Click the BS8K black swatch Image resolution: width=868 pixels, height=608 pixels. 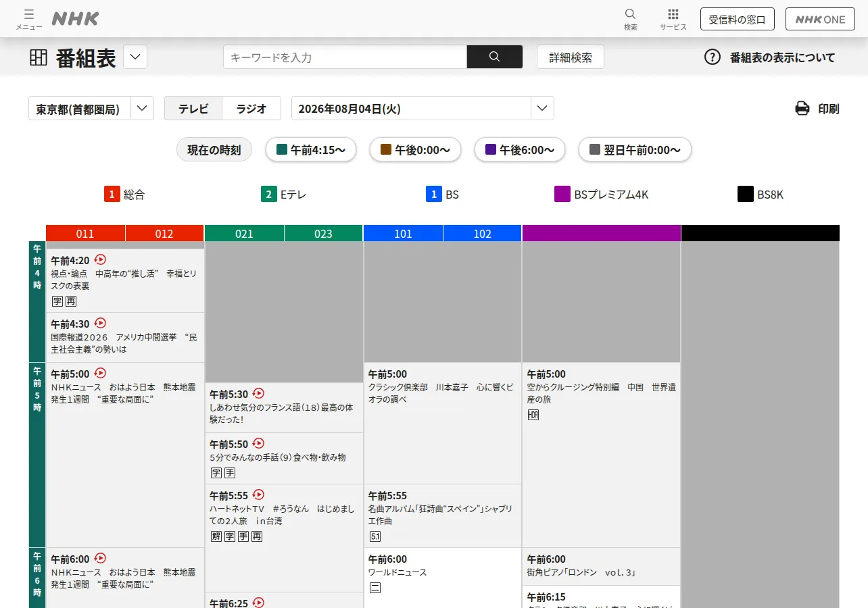[746, 195]
